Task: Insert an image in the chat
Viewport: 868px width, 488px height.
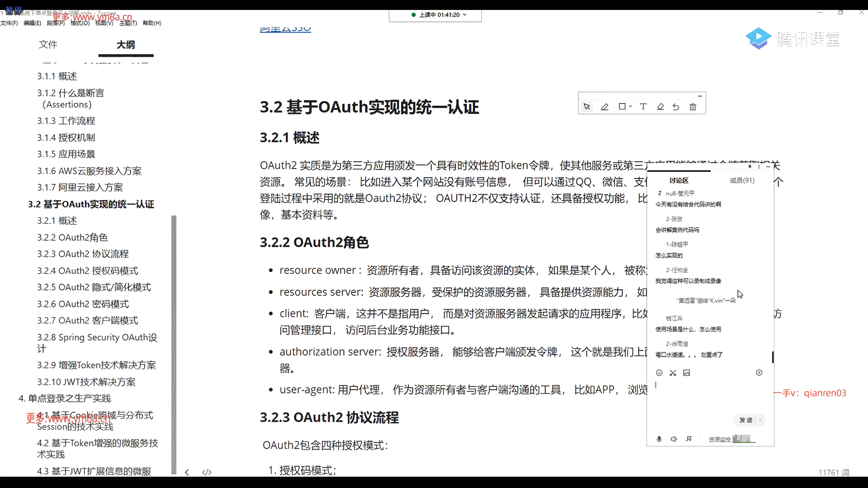Action: [x=686, y=373]
